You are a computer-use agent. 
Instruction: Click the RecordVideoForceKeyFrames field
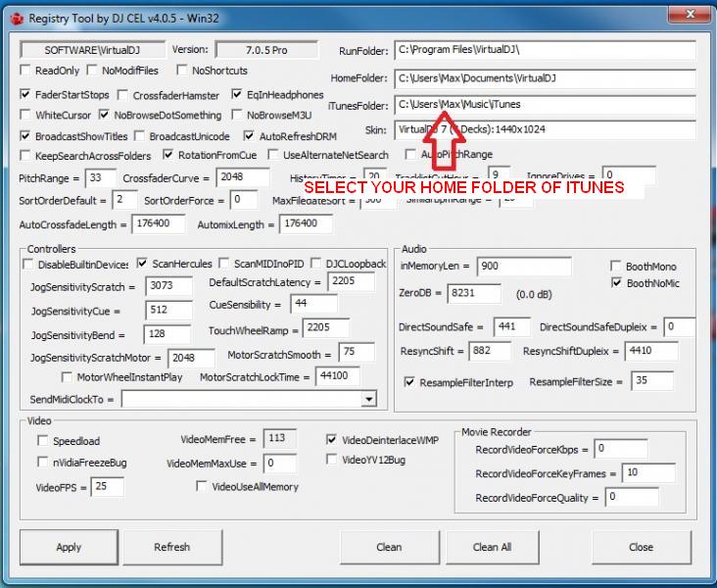pos(648,472)
